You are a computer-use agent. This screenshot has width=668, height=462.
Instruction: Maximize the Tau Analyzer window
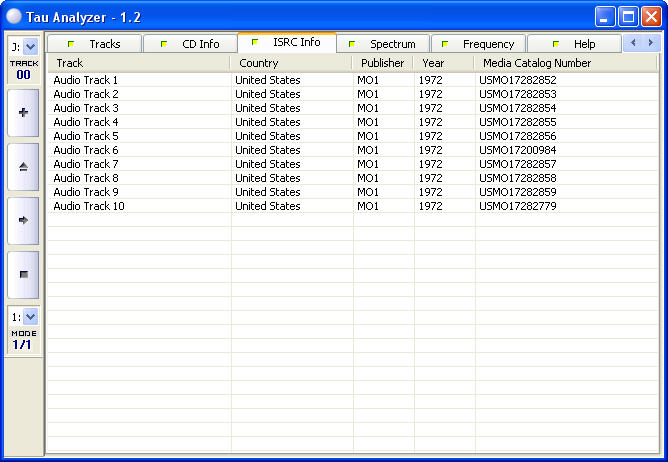[x=628, y=17]
